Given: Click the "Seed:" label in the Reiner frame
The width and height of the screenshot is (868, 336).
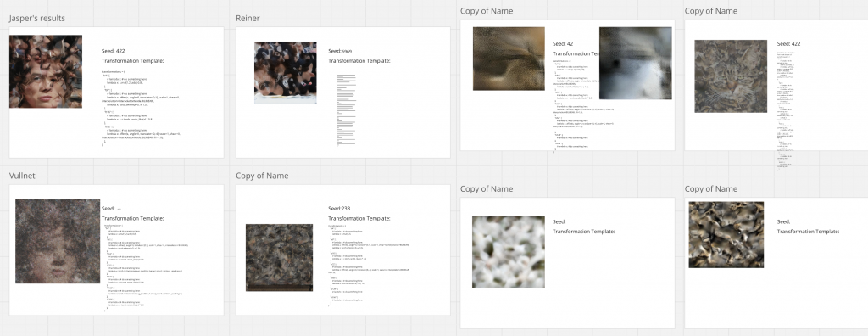Looking at the screenshot, I should pyautogui.click(x=334, y=51).
